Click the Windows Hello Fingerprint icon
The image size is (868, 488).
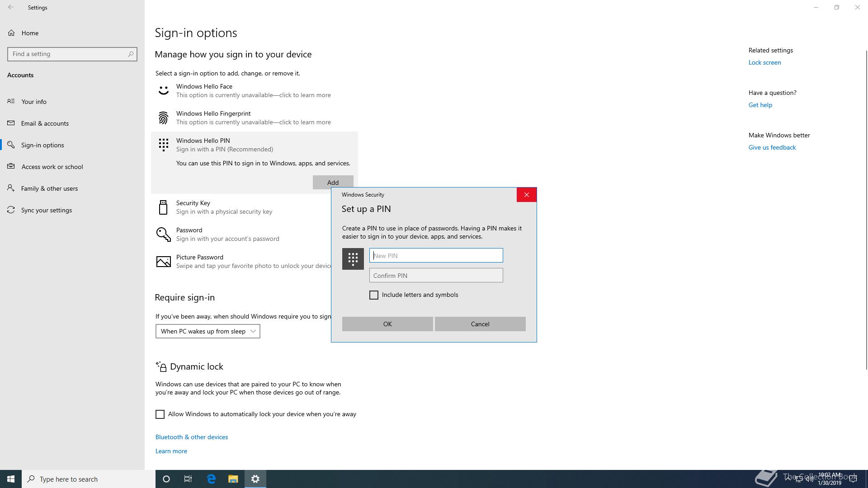click(163, 117)
